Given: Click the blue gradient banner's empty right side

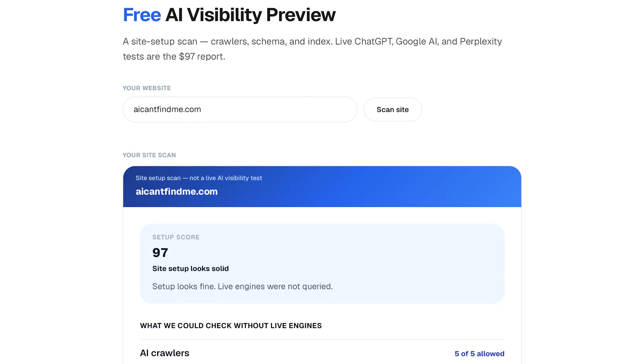Looking at the screenshot, I should coord(425,187).
